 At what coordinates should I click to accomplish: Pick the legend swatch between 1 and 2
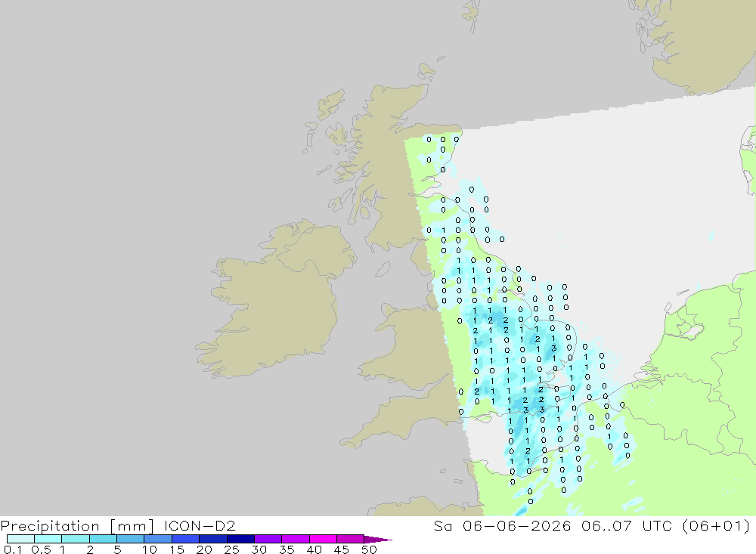pos(75,539)
